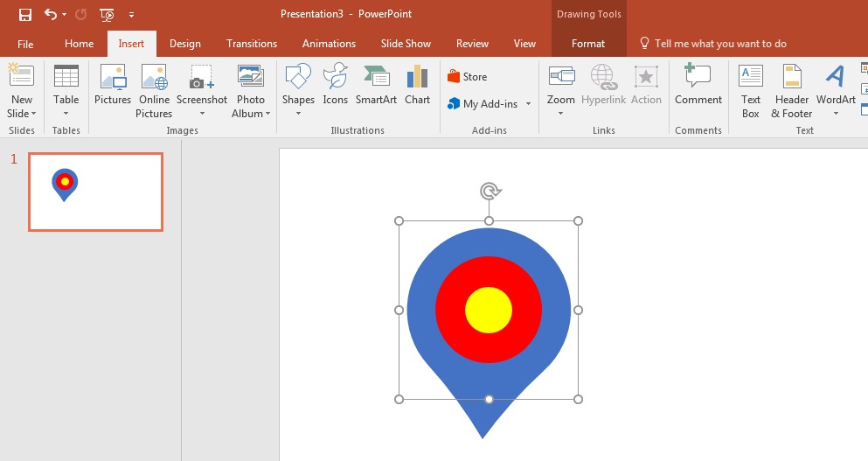Select slide 1 thumbnail in pane
The width and height of the screenshot is (868, 461).
point(96,192)
